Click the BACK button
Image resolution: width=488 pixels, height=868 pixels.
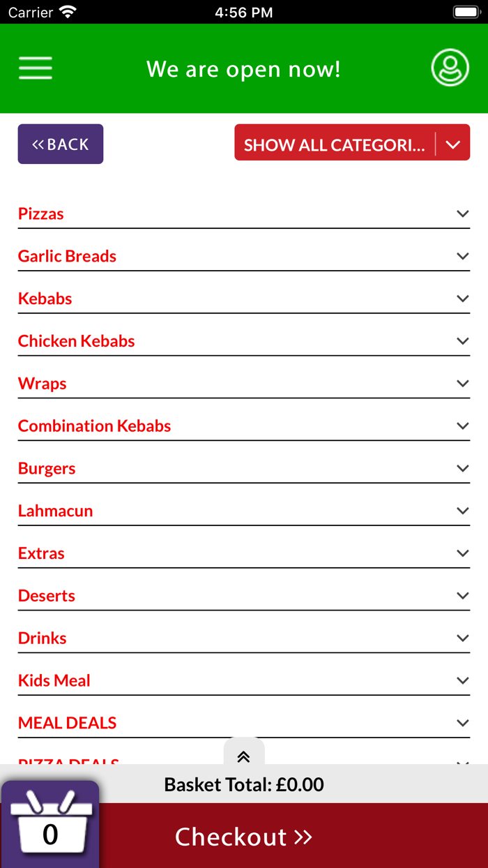coord(60,144)
